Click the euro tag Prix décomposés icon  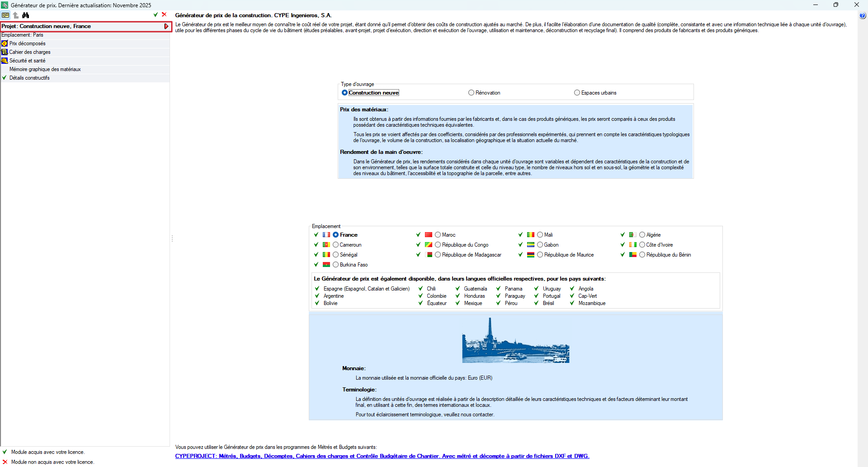[x=5, y=43]
